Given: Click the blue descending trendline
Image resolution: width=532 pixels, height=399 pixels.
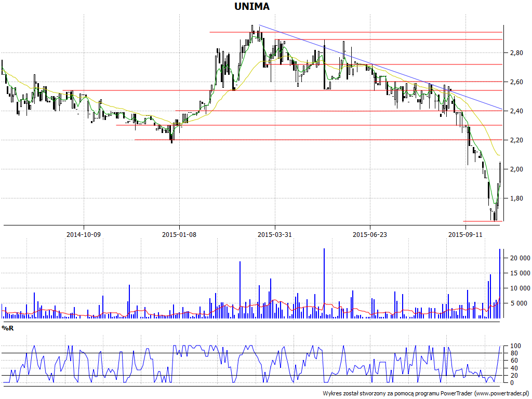Looking at the screenshot, I should pos(380,67).
